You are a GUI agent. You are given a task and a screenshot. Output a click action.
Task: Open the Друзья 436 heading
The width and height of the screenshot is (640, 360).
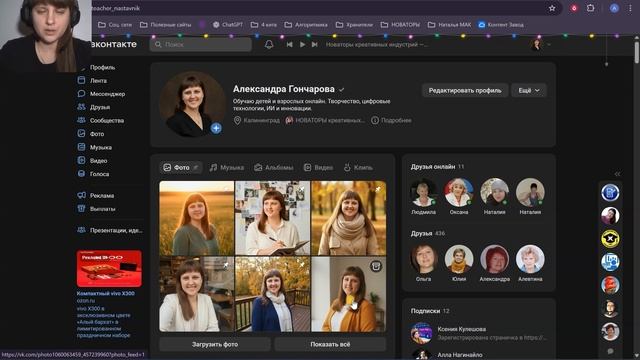(x=428, y=233)
